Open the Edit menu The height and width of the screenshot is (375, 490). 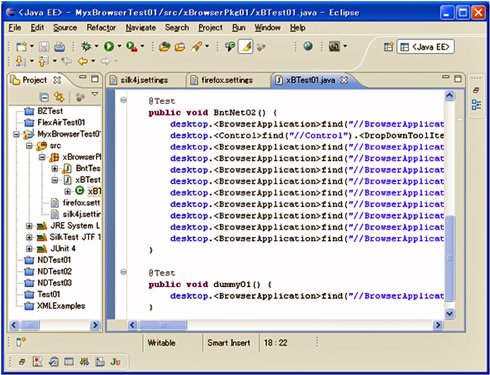37,28
